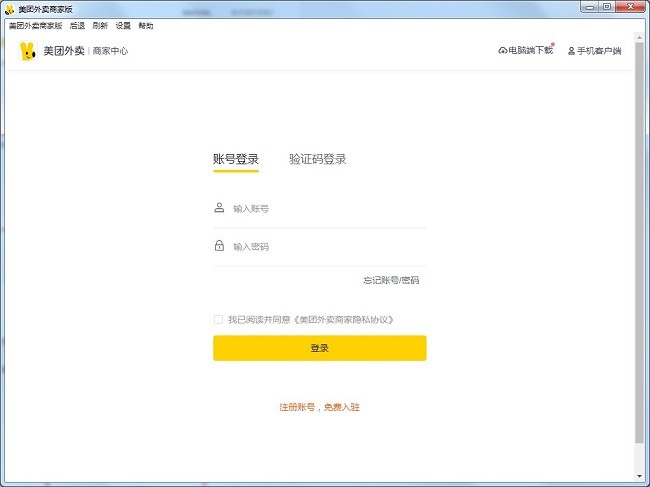
Task: Open the 忘记账号/密码 link
Action: point(391,280)
